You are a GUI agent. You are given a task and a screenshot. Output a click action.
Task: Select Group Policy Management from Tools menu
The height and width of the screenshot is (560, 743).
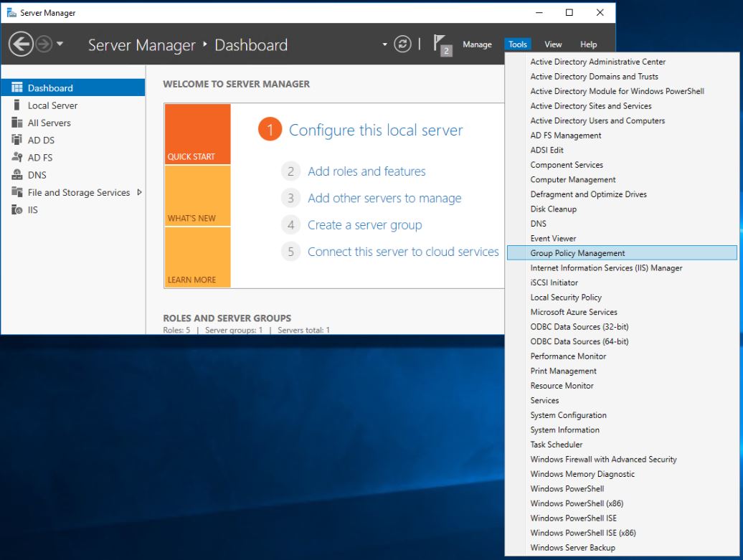click(x=577, y=253)
